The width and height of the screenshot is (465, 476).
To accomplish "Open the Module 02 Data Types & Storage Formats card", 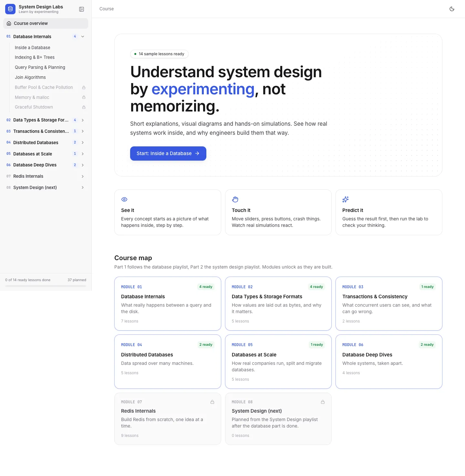I will tap(278, 304).
